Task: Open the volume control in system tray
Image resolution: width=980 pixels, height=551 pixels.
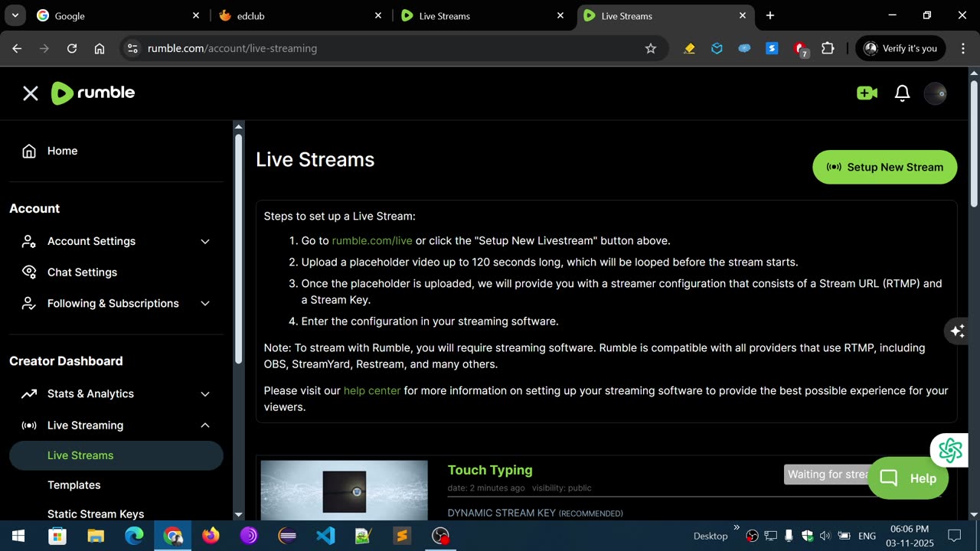Action: click(x=825, y=536)
